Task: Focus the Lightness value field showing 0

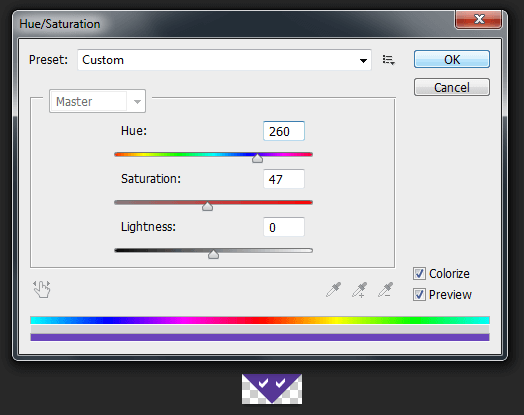Action: (284, 227)
